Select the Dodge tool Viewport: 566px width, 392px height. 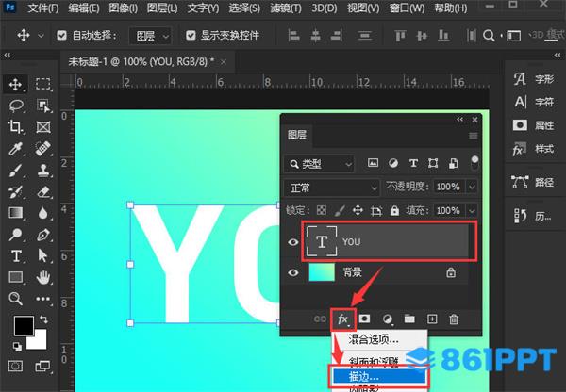[15, 235]
